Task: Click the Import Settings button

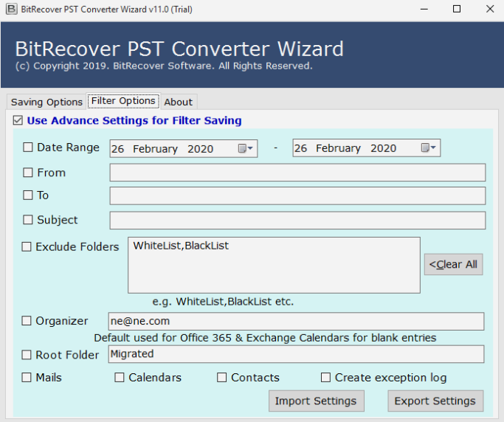Action: point(315,401)
